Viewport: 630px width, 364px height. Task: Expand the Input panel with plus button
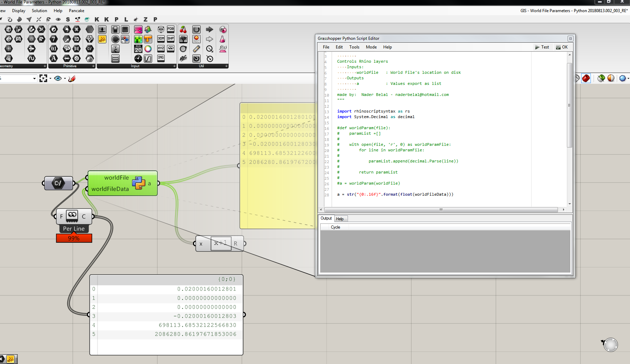[x=174, y=66]
